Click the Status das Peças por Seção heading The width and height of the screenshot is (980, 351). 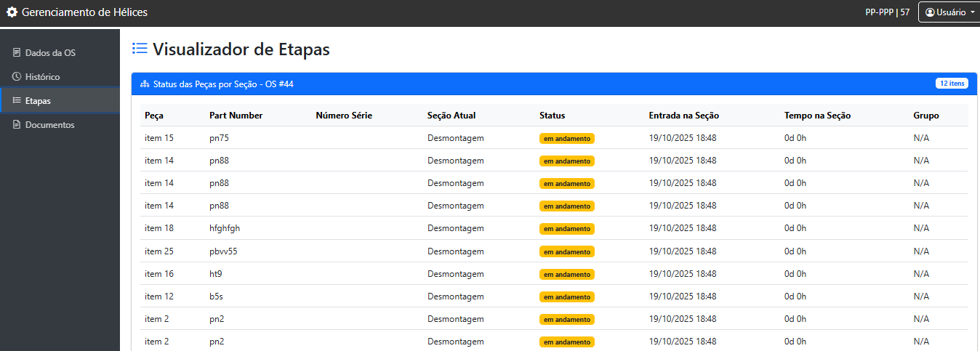point(223,84)
